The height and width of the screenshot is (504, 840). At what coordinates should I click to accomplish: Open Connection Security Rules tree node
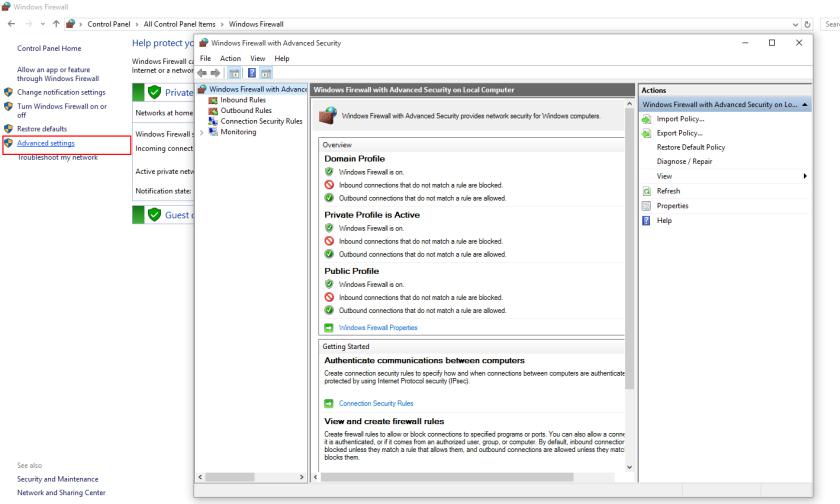pos(261,121)
